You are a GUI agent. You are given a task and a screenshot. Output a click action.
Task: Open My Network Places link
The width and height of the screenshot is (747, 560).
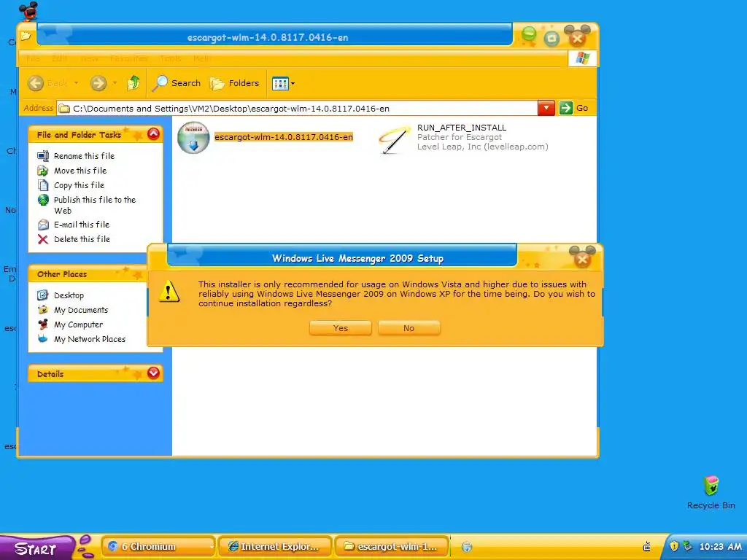tap(90, 339)
